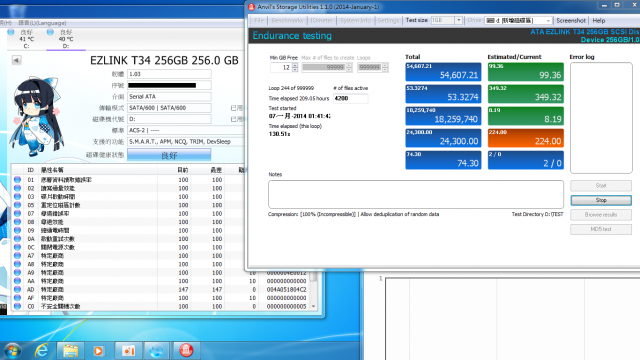The image size is (640, 360).
Task: Click inside the Notes text box
Action: coord(416,194)
